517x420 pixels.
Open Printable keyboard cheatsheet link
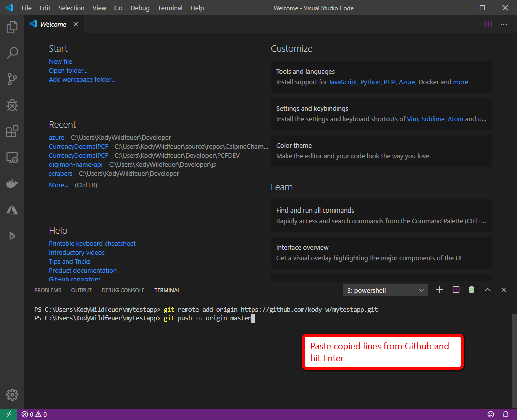[92, 243]
